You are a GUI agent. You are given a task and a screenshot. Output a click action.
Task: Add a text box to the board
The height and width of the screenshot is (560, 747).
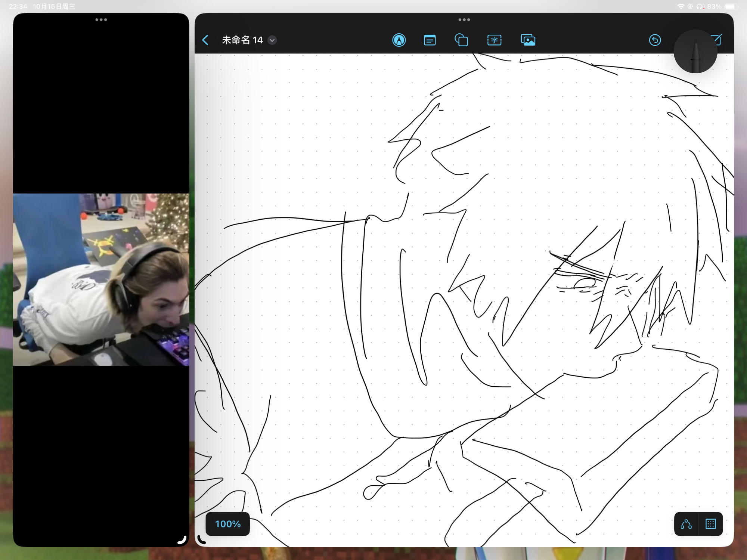tap(494, 40)
